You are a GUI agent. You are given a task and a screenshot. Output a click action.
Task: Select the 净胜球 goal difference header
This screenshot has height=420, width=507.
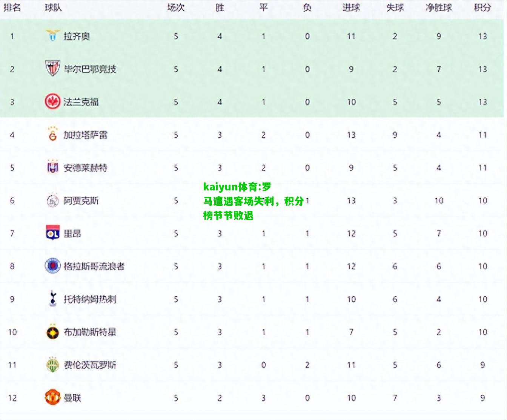(439, 7)
